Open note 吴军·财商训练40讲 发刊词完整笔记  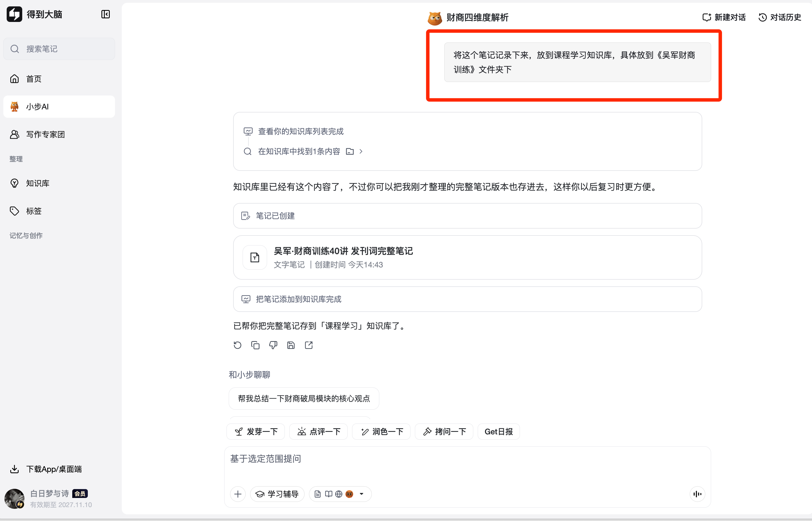pos(467,257)
